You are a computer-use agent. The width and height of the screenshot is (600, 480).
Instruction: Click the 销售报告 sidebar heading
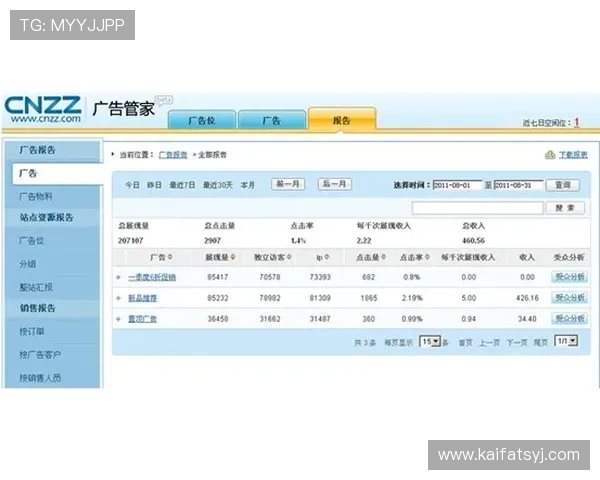pyautogui.click(x=38, y=308)
